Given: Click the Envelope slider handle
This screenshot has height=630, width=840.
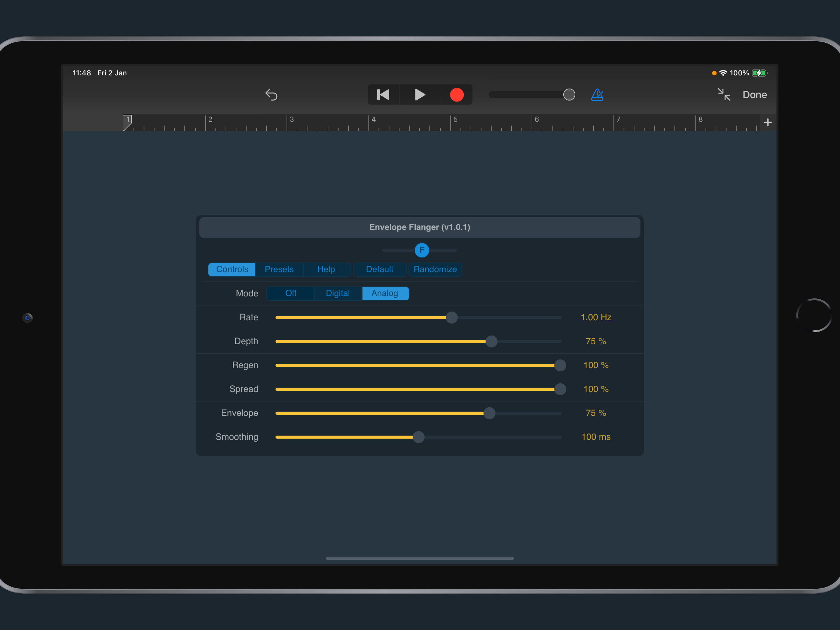Looking at the screenshot, I should 489,413.
